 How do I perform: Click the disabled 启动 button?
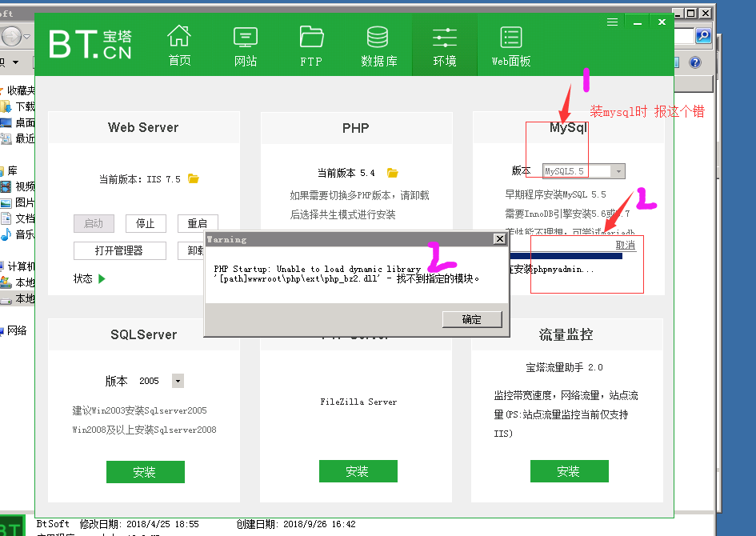94,224
